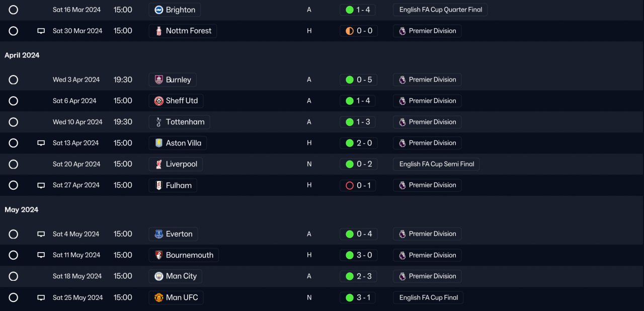Click the Man City crest icon

(x=159, y=276)
